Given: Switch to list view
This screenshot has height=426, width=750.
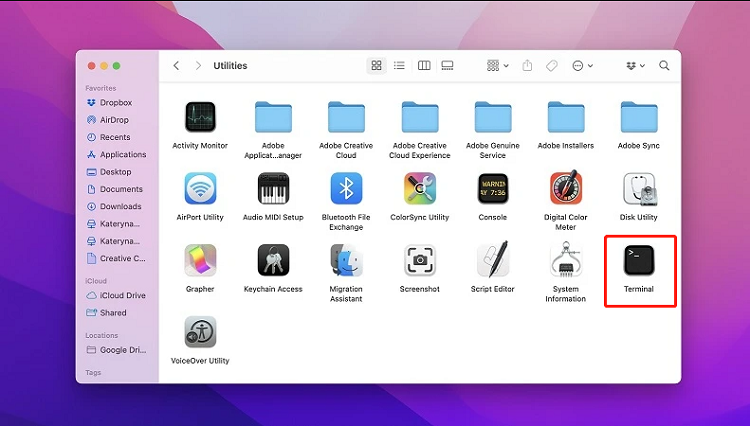Looking at the screenshot, I should point(399,66).
